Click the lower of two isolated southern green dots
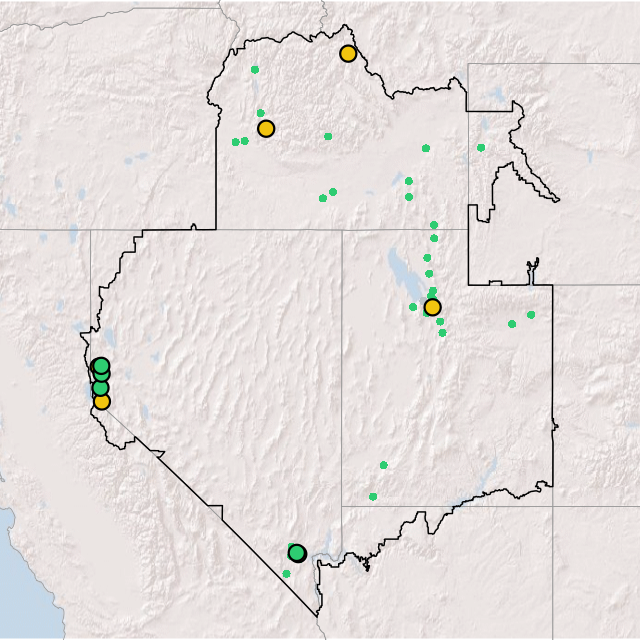This screenshot has height=640, width=640. [373, 496]
